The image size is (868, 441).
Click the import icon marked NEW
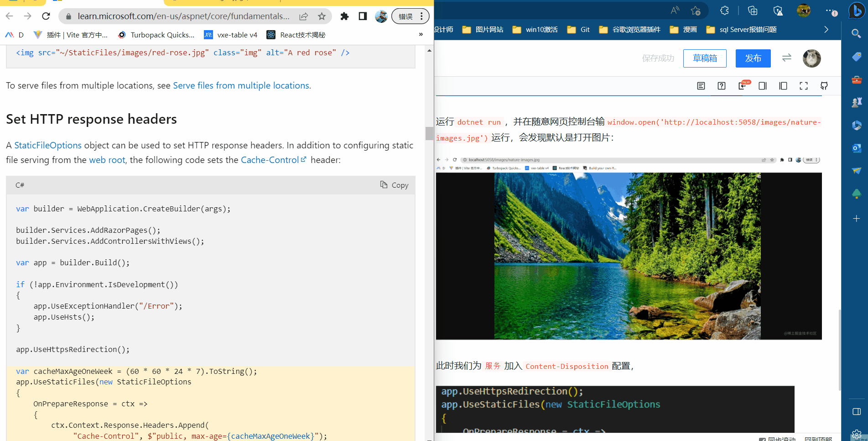click(x=743, y=85)
